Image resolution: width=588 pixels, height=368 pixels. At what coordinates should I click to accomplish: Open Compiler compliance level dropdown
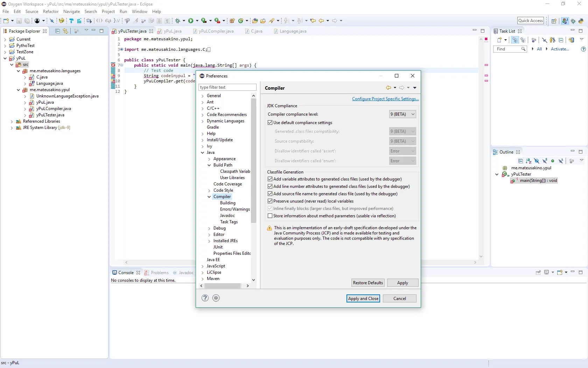pyautogui.click(x=402, y=114)
